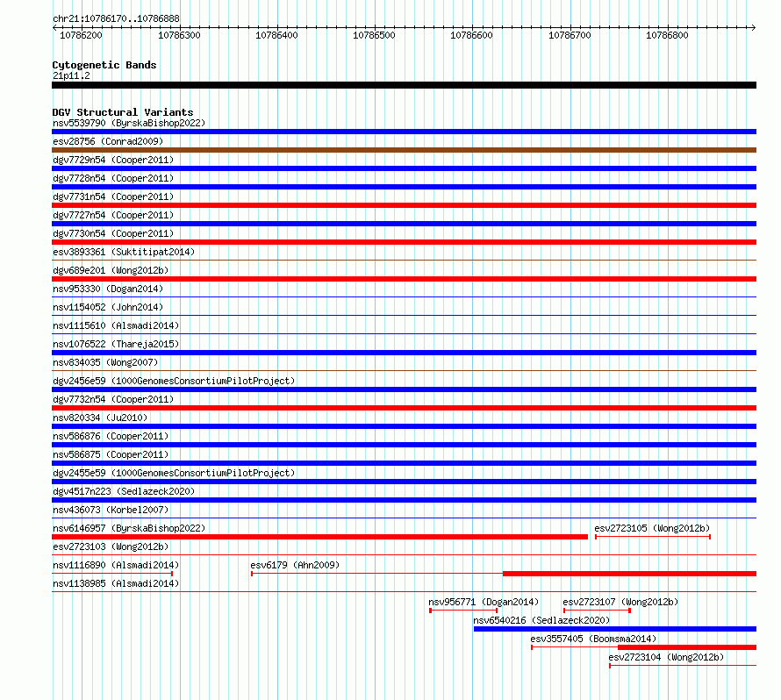This screenshot has height=700, width=781.
Task: Select the blue nsv6540216 variant bar
Action: point(615,629)
